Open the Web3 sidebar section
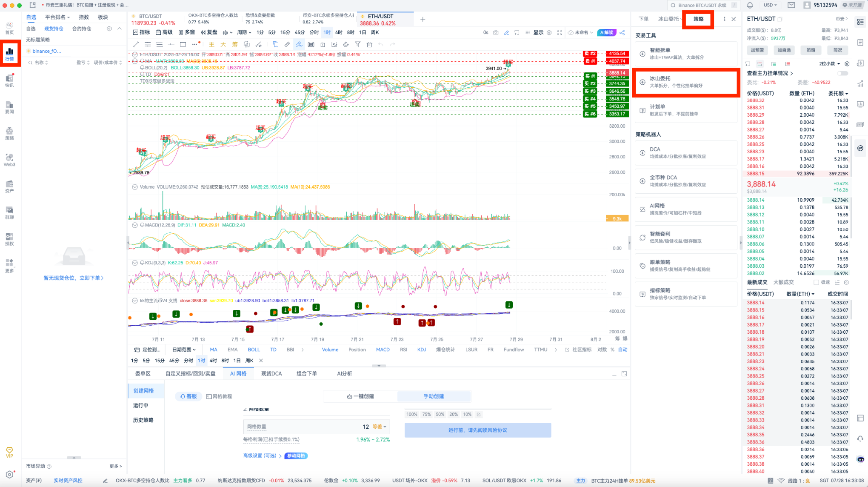Screen dimensions: 868x487 point(9,160)
